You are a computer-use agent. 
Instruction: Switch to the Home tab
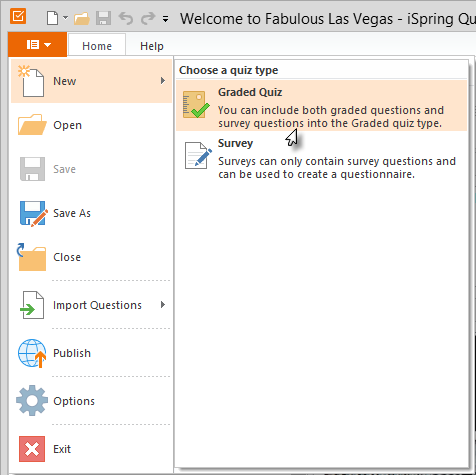tap(97, 46)
